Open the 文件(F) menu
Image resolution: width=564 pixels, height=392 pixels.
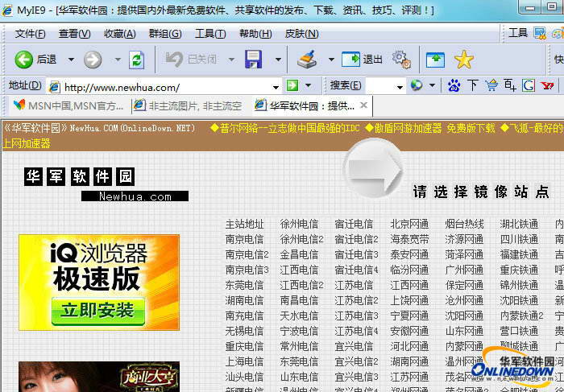(x=30, y=34)
